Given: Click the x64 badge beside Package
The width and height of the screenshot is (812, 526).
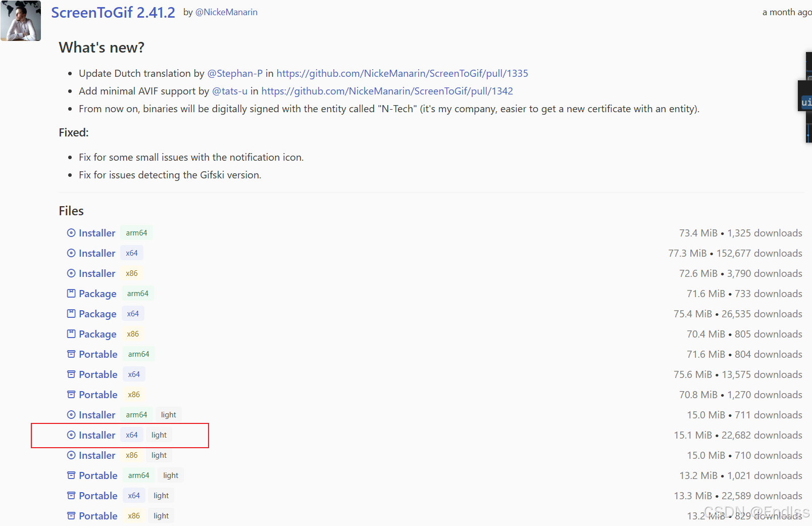Looking at the screenshot, I should coord(133,314).
